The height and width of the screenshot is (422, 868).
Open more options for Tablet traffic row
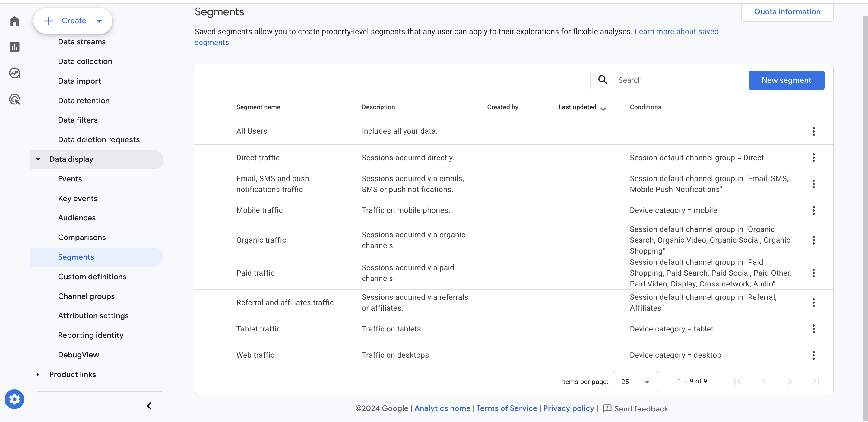[x=813, y=329]
